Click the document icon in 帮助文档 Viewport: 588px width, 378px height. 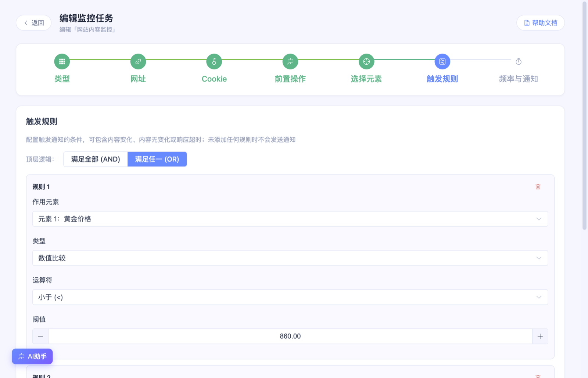[527, 23]
